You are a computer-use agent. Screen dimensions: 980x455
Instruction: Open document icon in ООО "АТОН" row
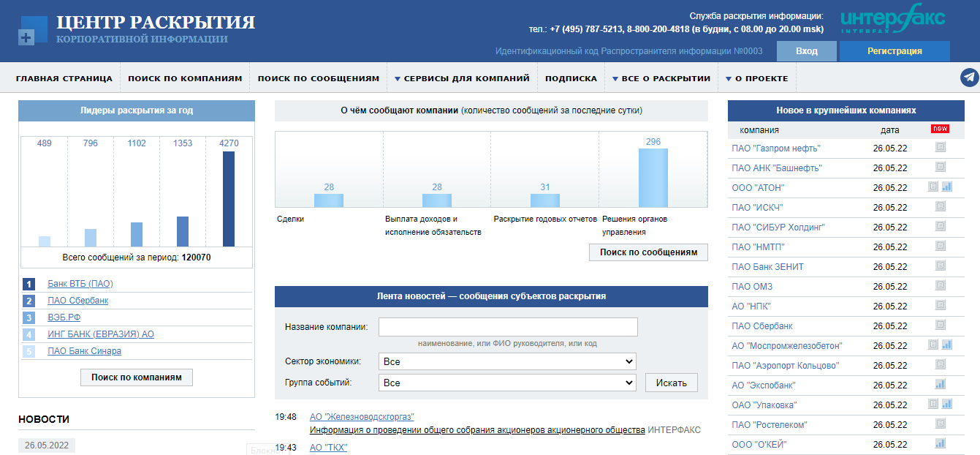click(x=933, y=187)
